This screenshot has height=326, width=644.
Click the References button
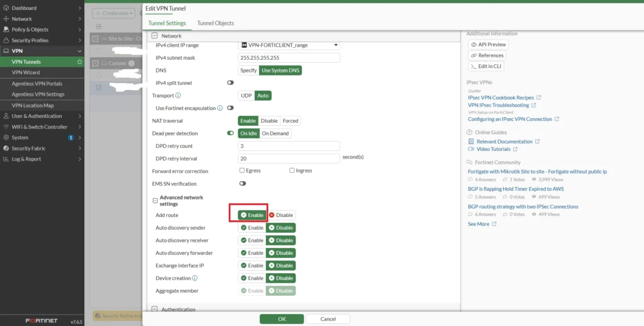pyautogui.click(x=487, y=55)
